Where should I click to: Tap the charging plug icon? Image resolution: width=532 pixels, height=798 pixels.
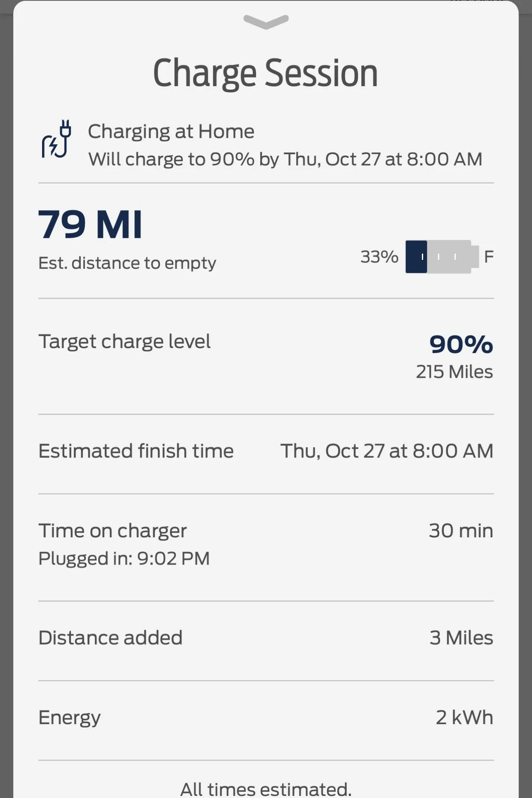(57, 139)
